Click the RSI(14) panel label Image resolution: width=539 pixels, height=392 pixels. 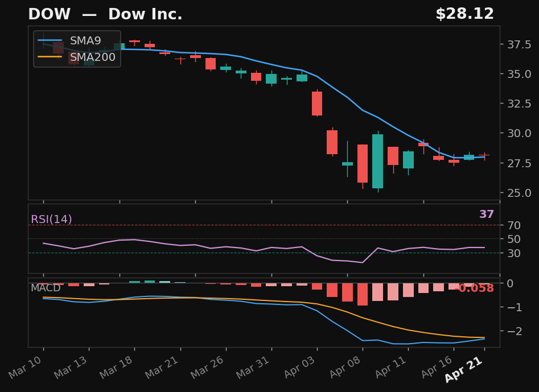tap(52, 219)
